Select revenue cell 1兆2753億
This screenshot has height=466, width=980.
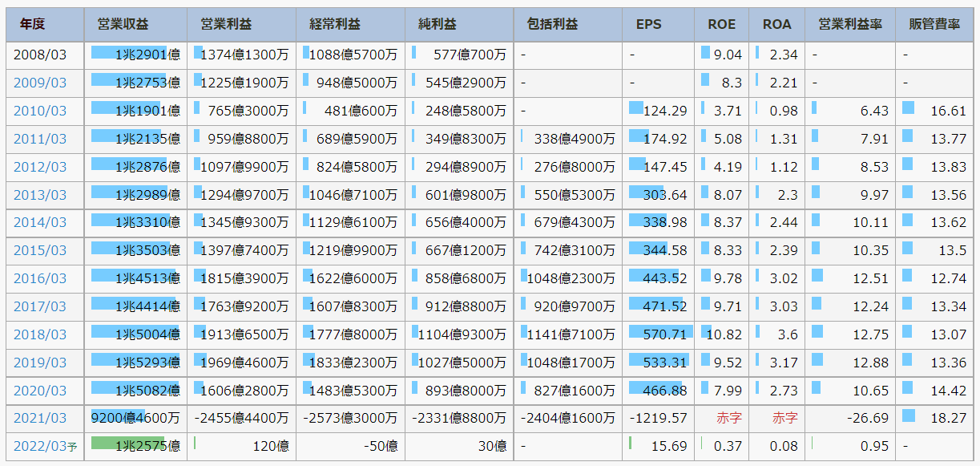[x=135, y=83]
